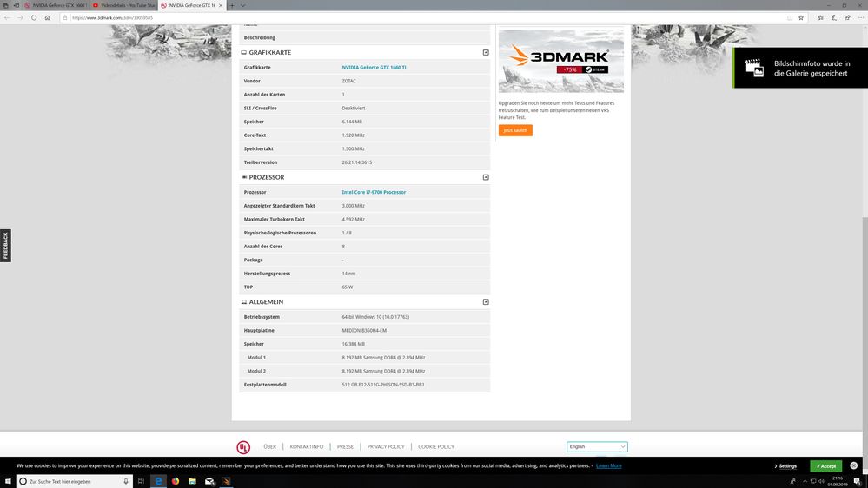Viewport: 868px width, 488px height.
Task: Open the English language dropdown
Action: [x=597, y=446]
